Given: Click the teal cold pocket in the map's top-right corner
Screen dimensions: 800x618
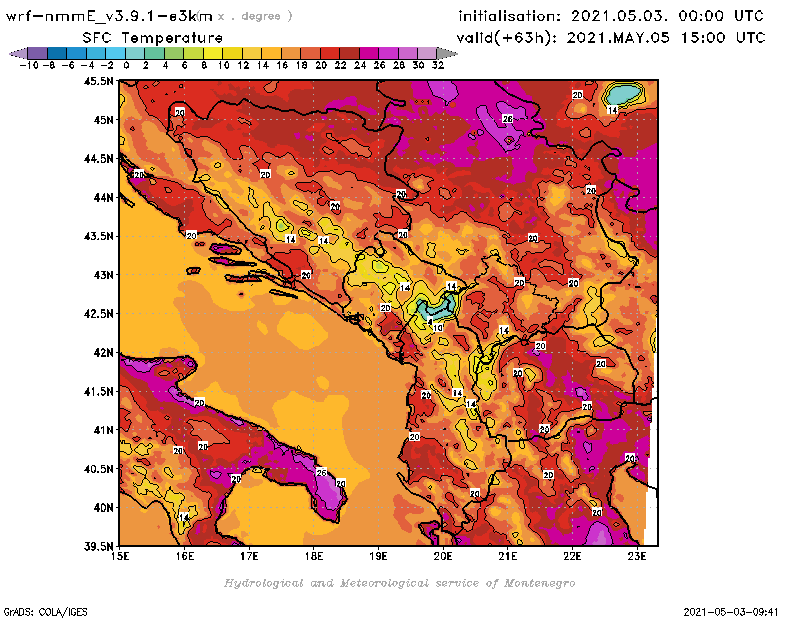Looking at the screenshot, I should pyautogui.click(x=622, y=95).
